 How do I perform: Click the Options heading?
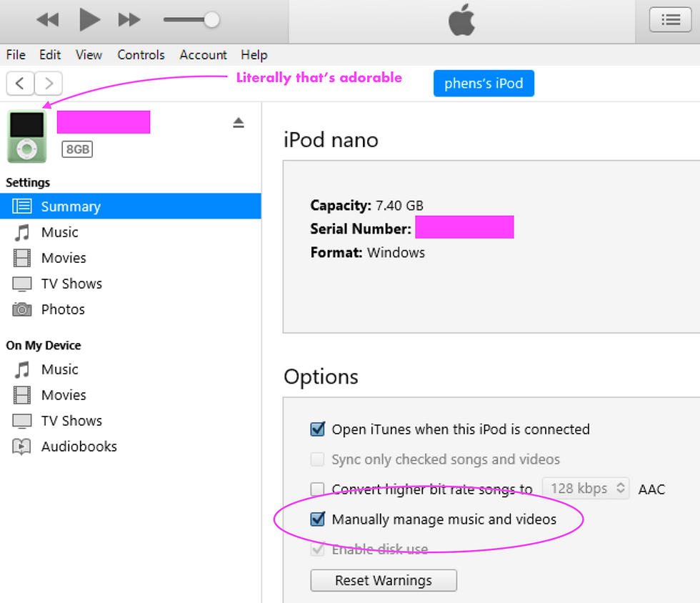321,377
